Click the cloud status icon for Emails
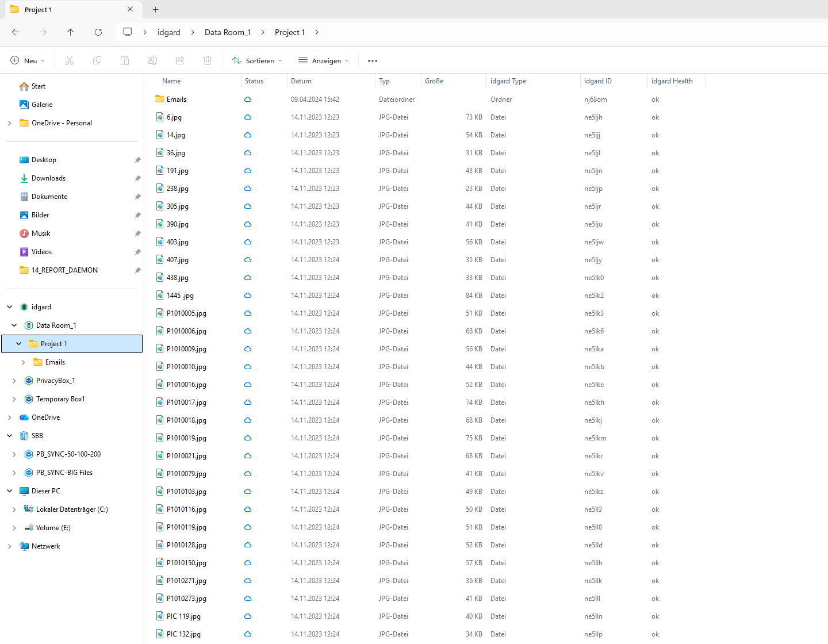The image size is (828, 644). point(248,99)
